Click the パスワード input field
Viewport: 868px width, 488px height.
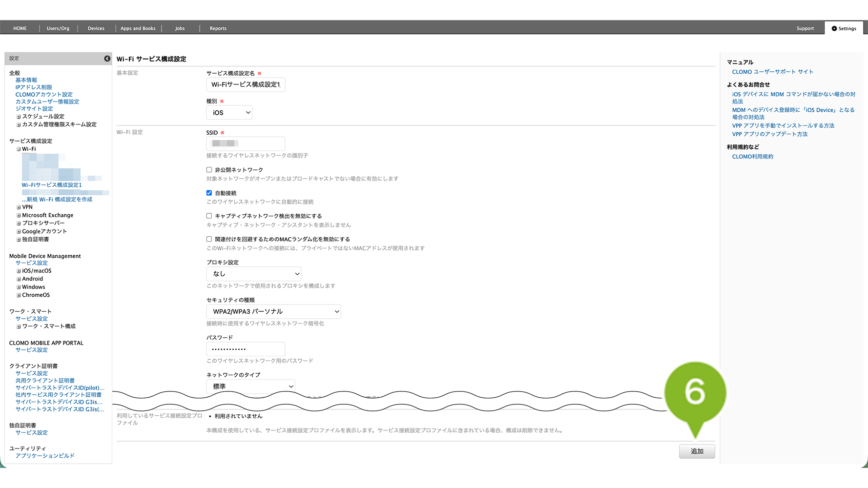point(246,349)
